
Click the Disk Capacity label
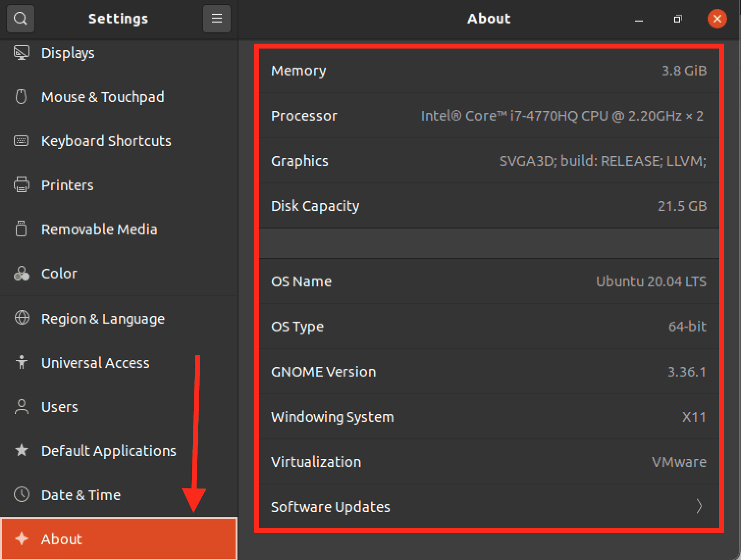coord(315,206)
